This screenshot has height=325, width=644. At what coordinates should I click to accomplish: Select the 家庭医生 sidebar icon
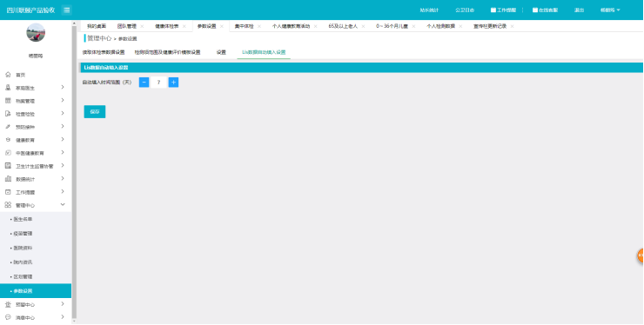coord(8,88)
